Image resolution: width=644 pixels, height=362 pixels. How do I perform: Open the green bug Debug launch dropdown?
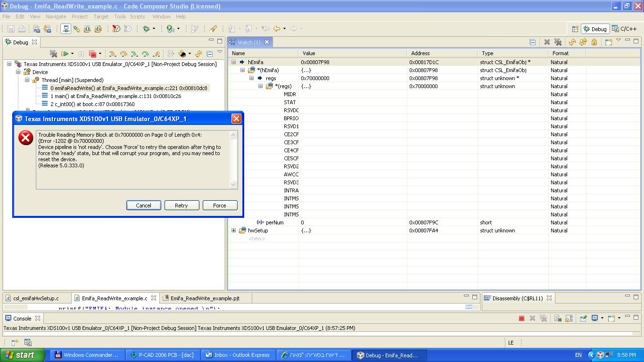(x=154, y=29)
